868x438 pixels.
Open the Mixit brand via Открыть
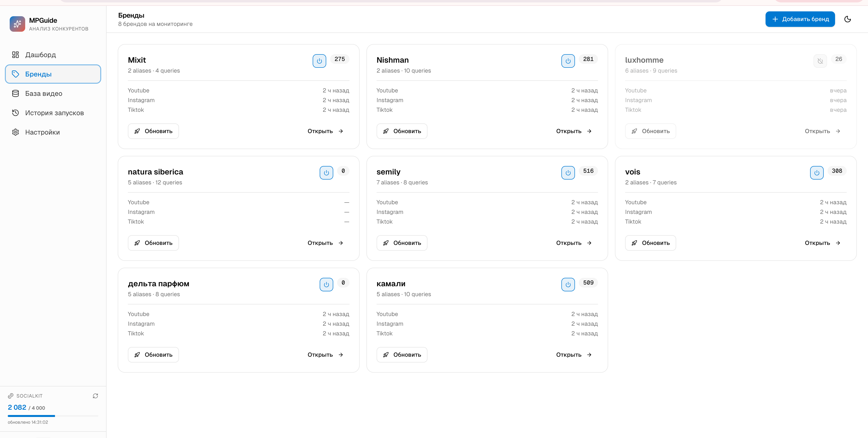pos(325,131)
